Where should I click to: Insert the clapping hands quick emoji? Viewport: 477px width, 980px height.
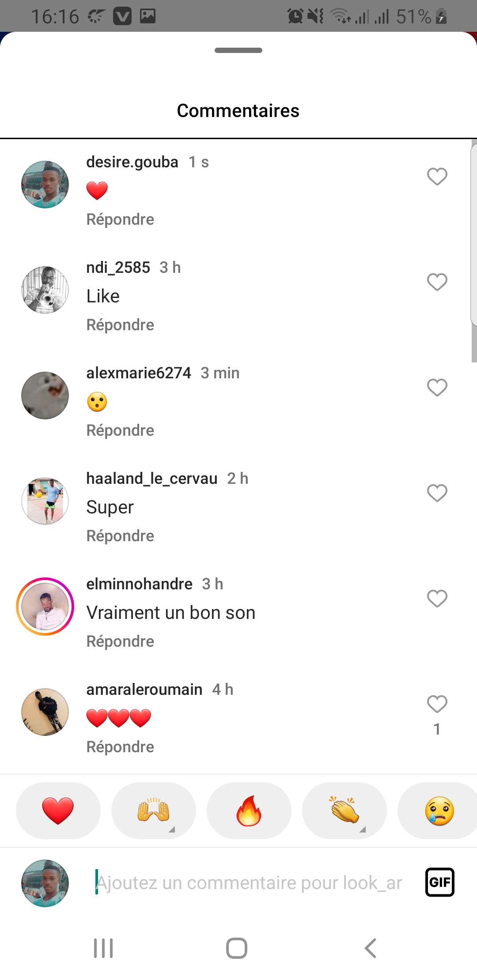(x=344, y=811)
